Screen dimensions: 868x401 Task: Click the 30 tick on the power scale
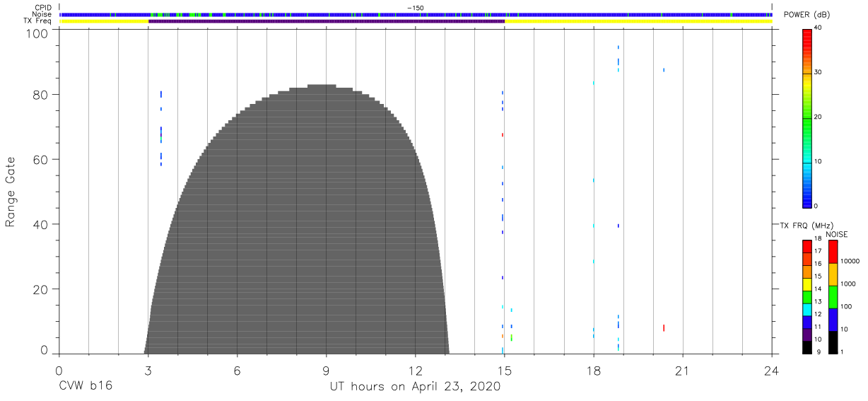pyautogui.click(x=818, y=72)
